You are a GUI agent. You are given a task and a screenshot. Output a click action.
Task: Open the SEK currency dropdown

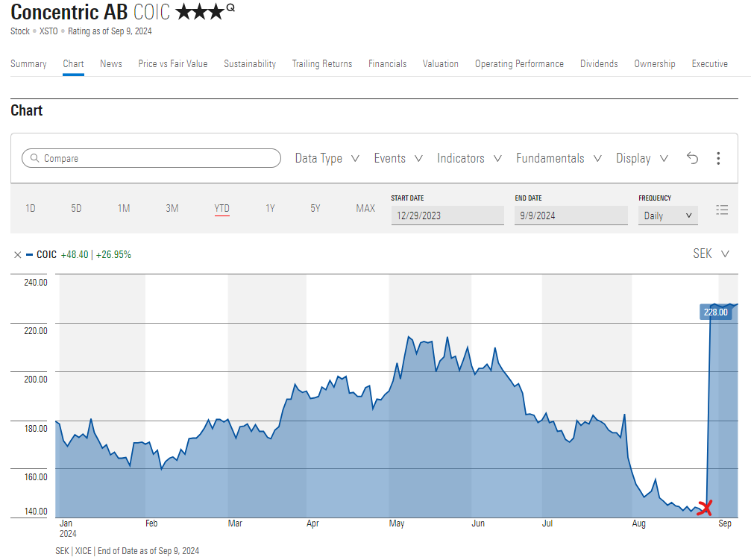coord(711,254)
